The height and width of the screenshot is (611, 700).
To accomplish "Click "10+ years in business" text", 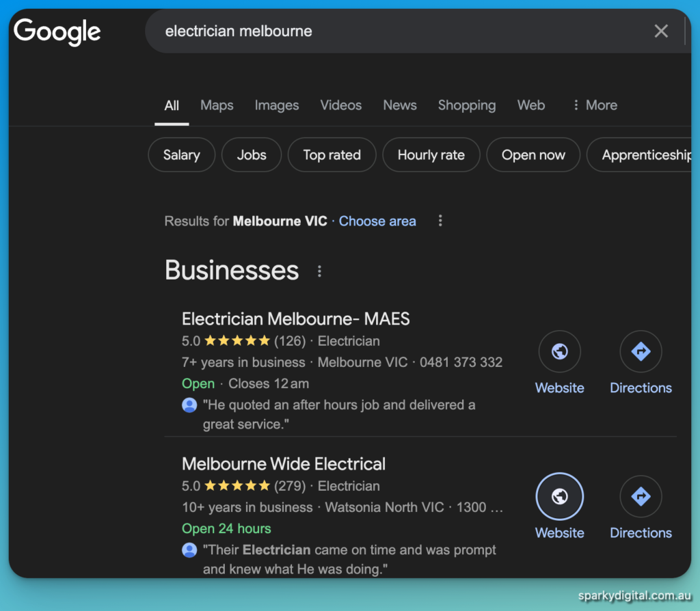I will coord(247,507).
